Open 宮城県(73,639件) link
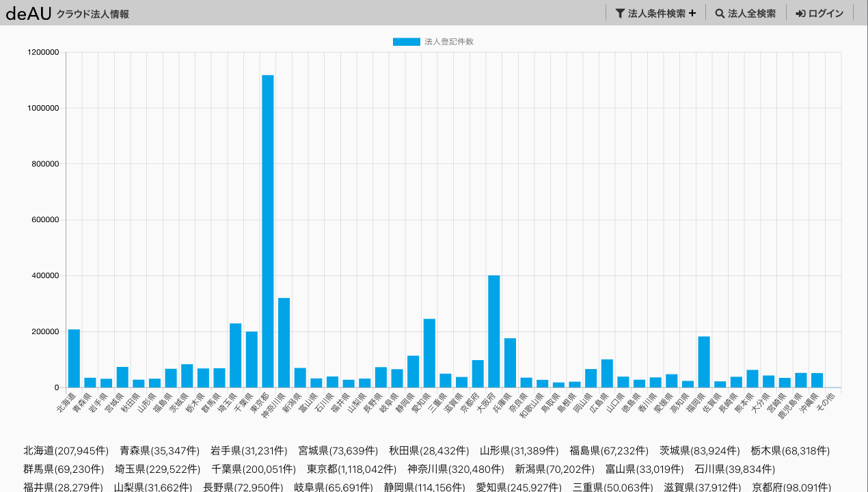 pos(338,451)
